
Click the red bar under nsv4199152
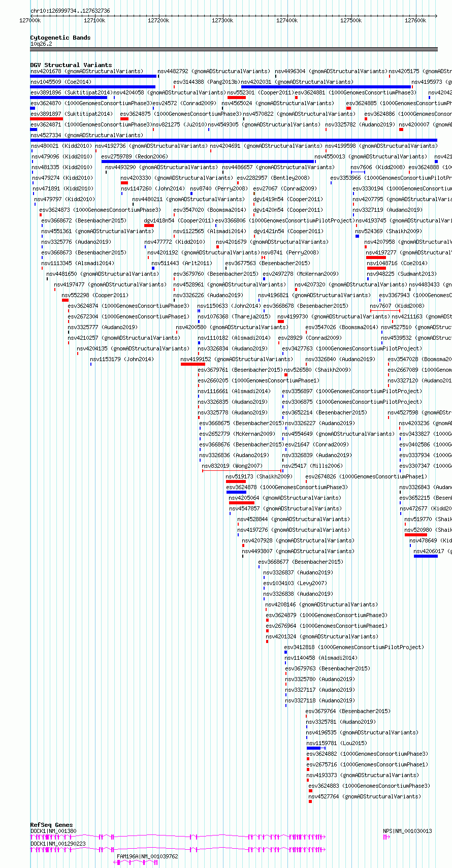pos(193,364)
